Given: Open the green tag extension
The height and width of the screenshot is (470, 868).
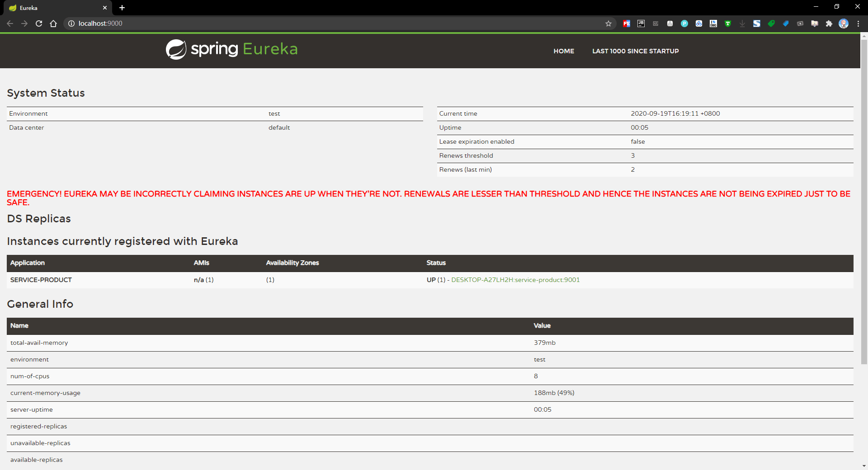Looking at the screenshot, I should [x=771, y=23].
